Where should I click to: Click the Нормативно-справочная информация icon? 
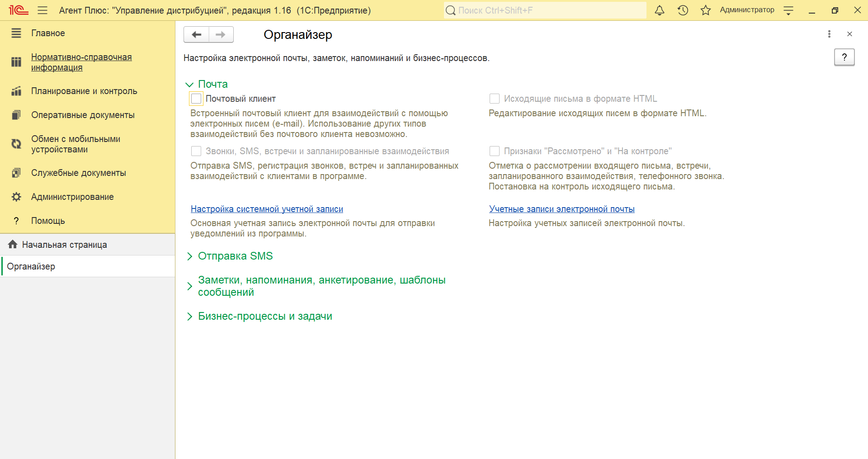coord(16,62)
